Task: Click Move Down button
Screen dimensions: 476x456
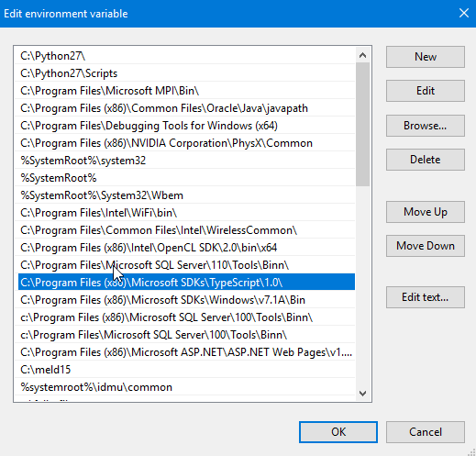Action: click(426, 246)
